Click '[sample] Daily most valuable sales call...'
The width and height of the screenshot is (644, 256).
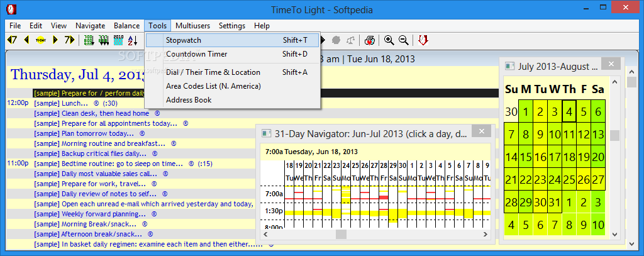pos(96,174)
